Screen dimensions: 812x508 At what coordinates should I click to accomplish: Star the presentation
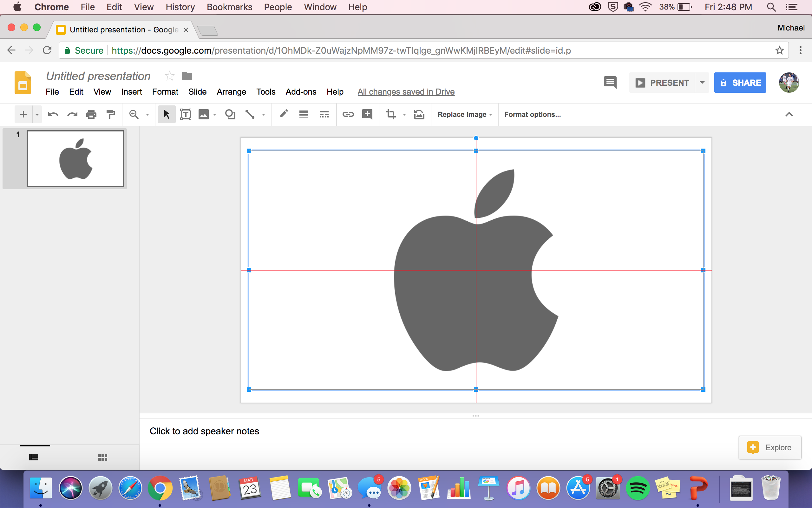[169, 76]
